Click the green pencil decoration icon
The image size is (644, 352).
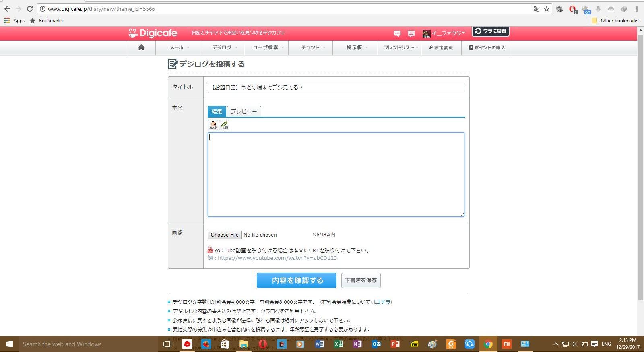pos(224,125)
